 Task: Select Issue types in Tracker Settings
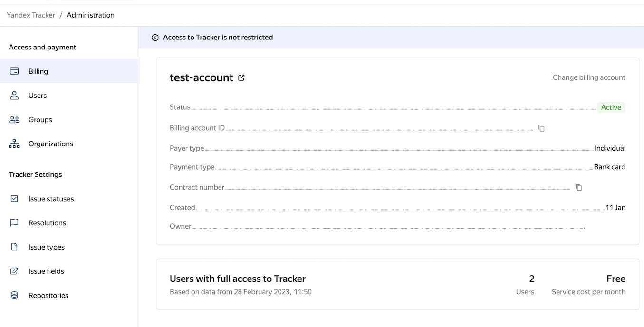46,247
